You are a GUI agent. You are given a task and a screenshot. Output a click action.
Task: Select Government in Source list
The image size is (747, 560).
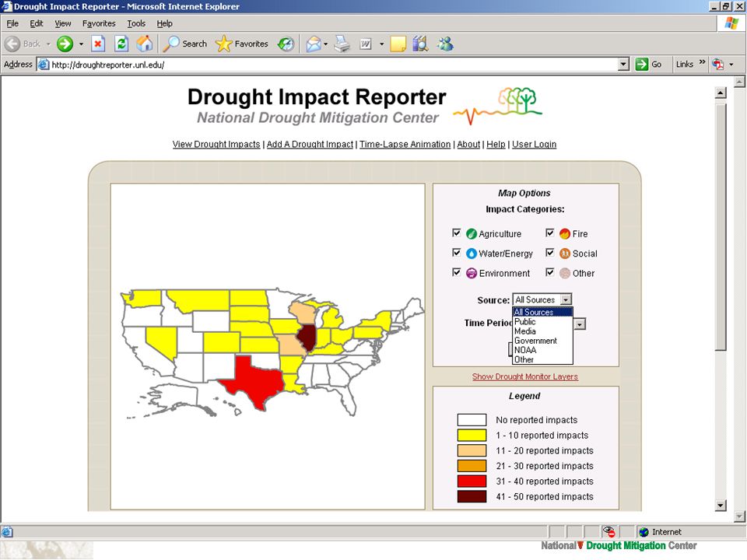542,341
